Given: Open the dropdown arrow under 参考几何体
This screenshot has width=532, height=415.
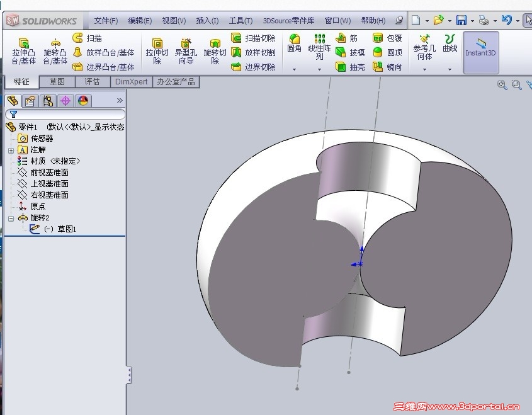Looking at the screenshot, I should pos(424,69).
